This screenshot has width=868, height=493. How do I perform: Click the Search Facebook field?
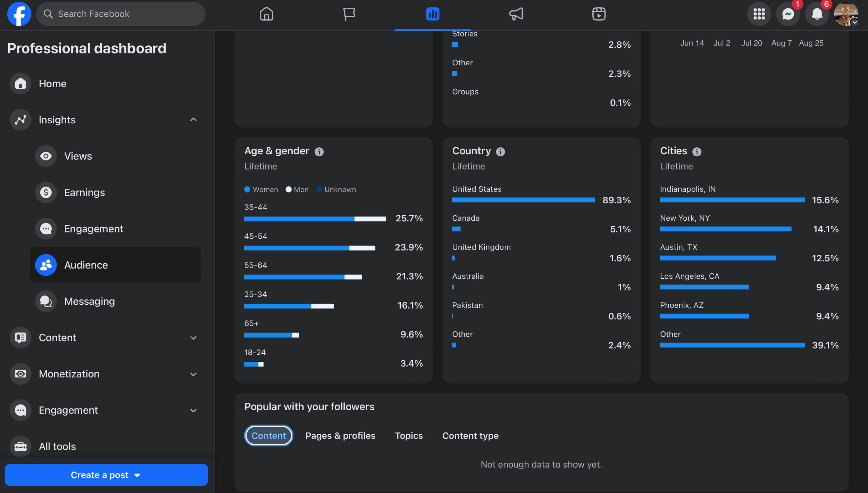(121, 14)
